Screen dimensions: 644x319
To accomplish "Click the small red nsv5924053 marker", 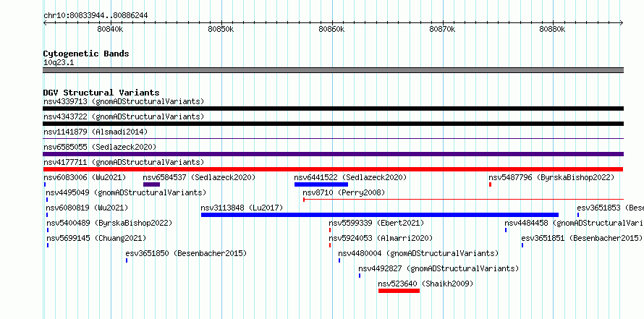I will click(330, 245).
